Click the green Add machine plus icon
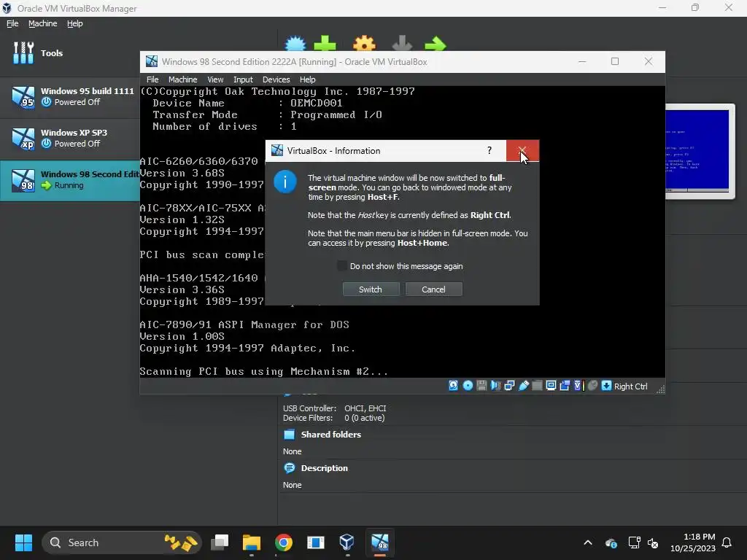Screen dimensions: 747x560 325,44
